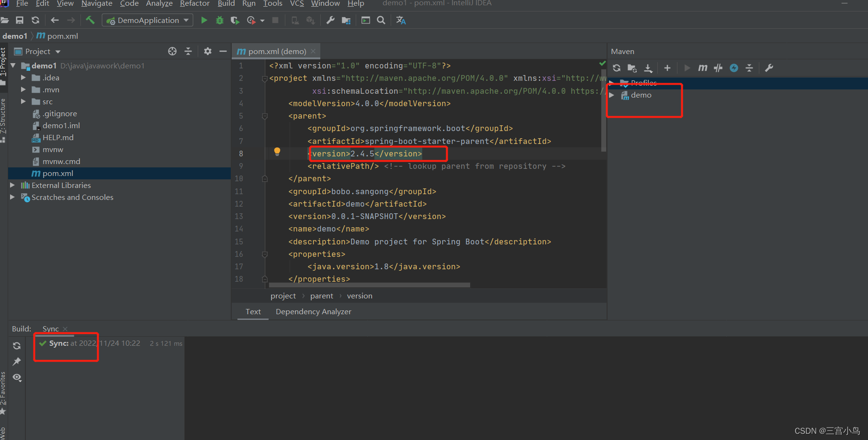Execute a Maven goal via the m icon
The width and height of the screenshot is (868, 440).
[702, 67]
